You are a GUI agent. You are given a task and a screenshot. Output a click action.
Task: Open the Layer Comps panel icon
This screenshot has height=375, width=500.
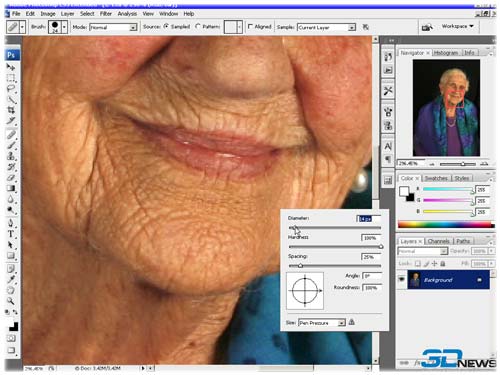point(388,180)
